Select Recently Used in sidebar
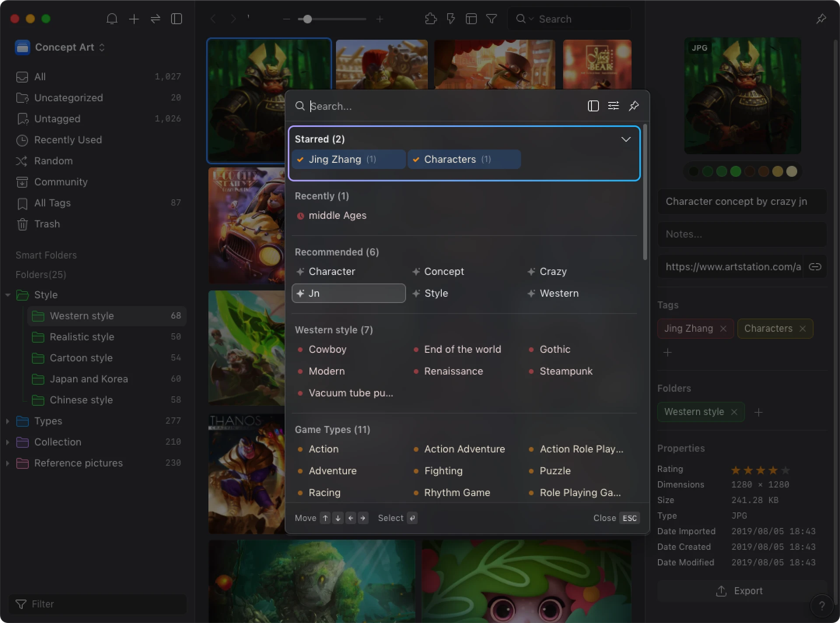The height and width of the screenshot is (623, 840). (x=68, y=140)
